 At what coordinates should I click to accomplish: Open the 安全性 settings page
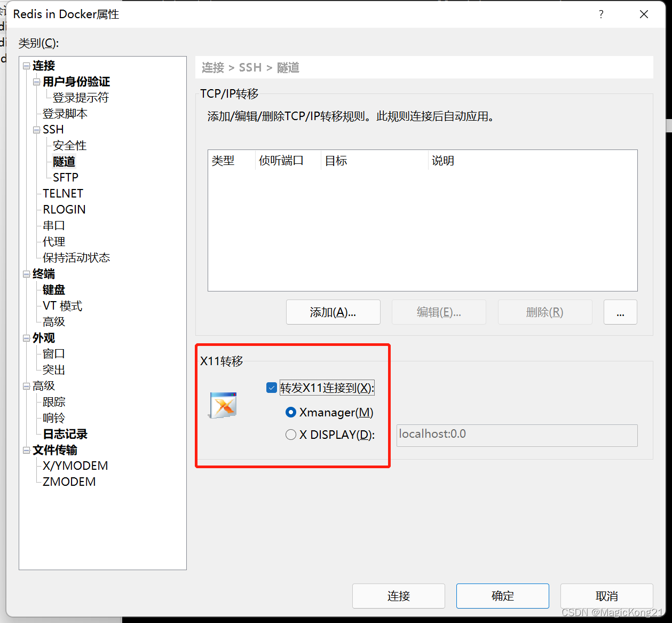click(x=69, y=146)
